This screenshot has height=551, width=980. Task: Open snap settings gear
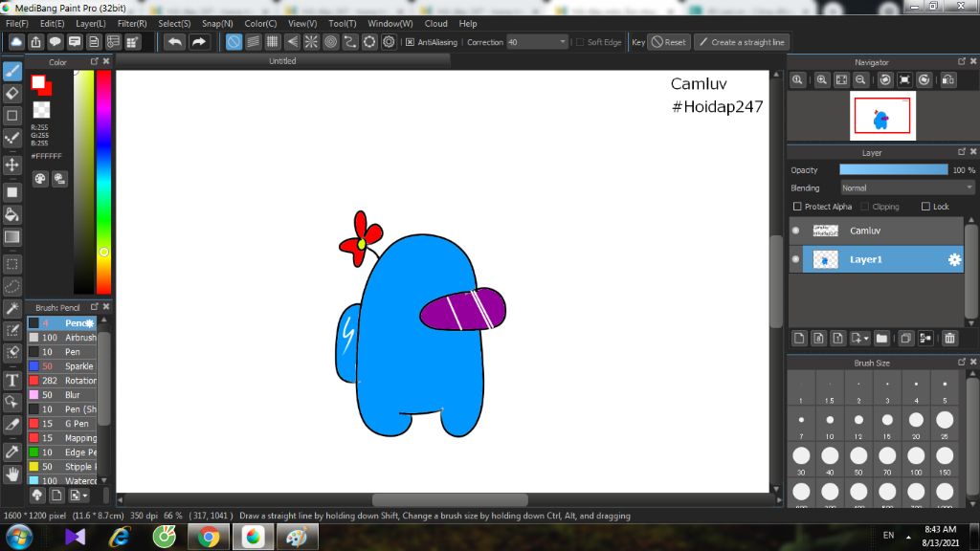(389, 42)
